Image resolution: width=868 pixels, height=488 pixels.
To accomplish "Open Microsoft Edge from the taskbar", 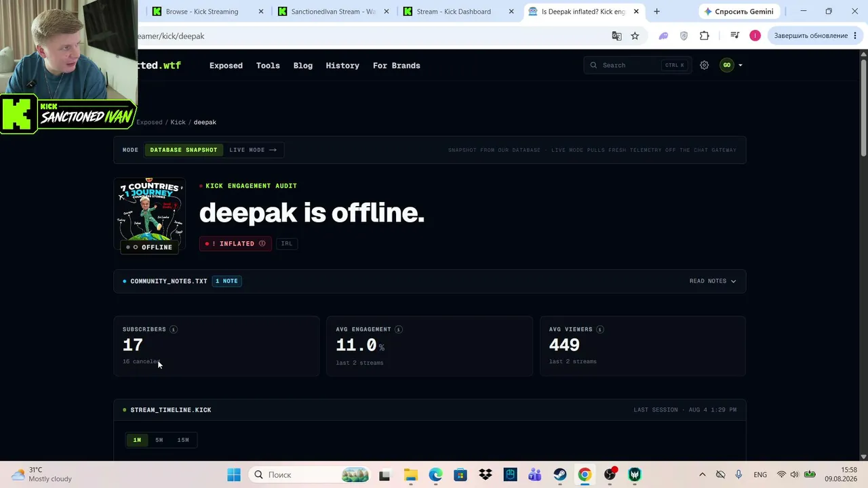I will point(435,474).
